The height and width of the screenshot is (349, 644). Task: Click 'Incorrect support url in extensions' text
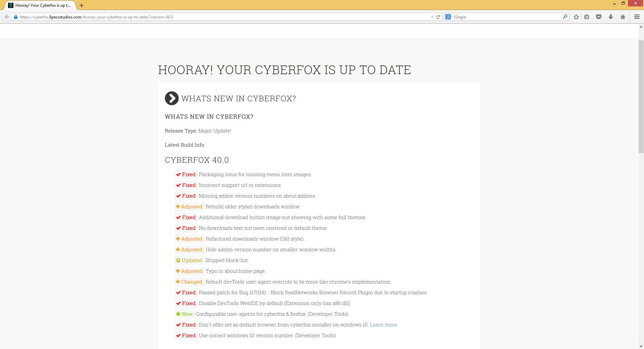[240, 185]
